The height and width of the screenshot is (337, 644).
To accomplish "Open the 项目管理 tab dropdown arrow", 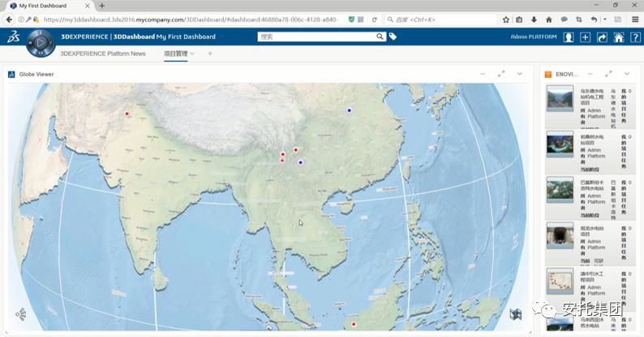I will pyautogui.click(x=192, y=54).
